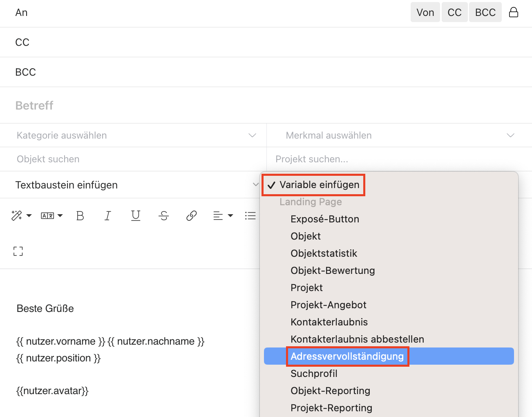532x417 pixels.
Task: Insert a bulleted list
Action: 250,215
